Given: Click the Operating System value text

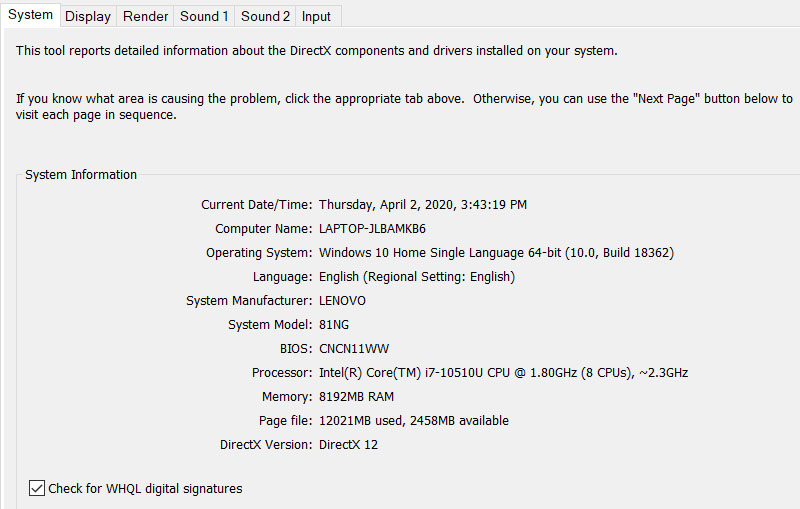Looking at the screenshot, I should pyautogui.click(x=496, y=253).
